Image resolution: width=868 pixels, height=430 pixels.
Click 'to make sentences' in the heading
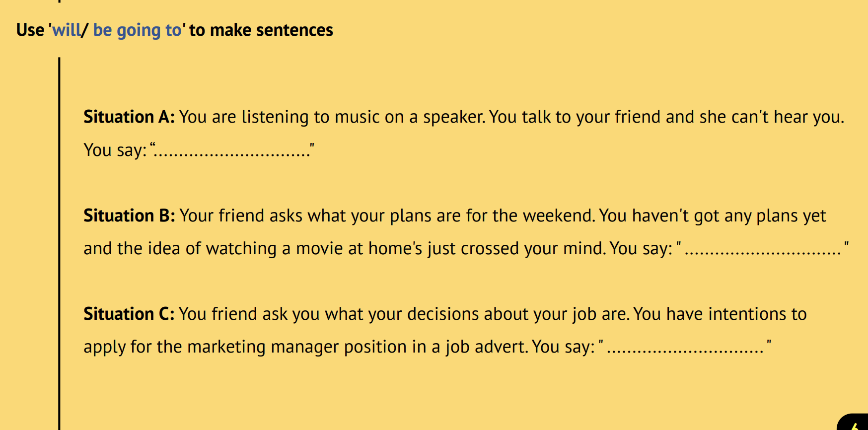tap(261, 30)
